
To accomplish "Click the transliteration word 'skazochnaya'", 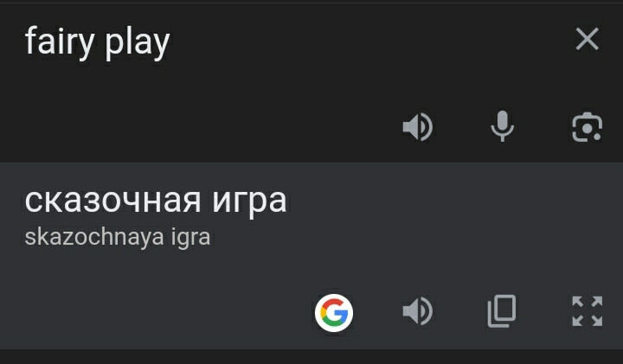I will (94, 238).
